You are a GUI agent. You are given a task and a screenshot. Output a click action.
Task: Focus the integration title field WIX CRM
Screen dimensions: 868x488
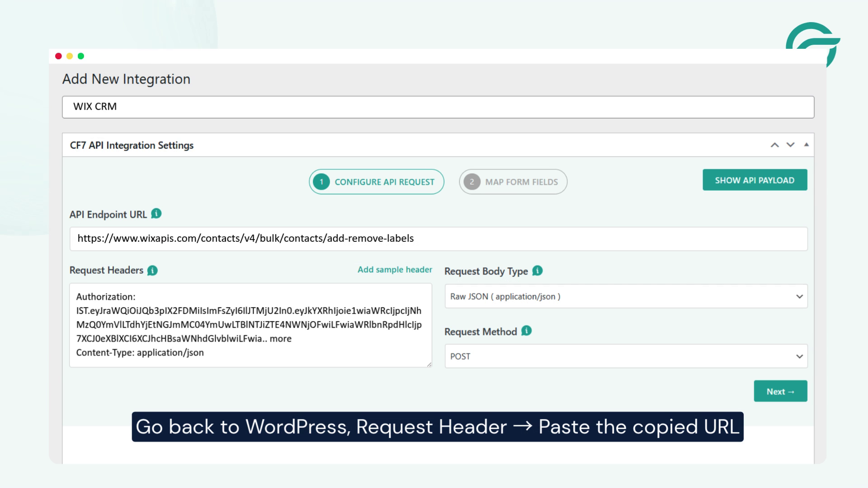click(438, 107)
